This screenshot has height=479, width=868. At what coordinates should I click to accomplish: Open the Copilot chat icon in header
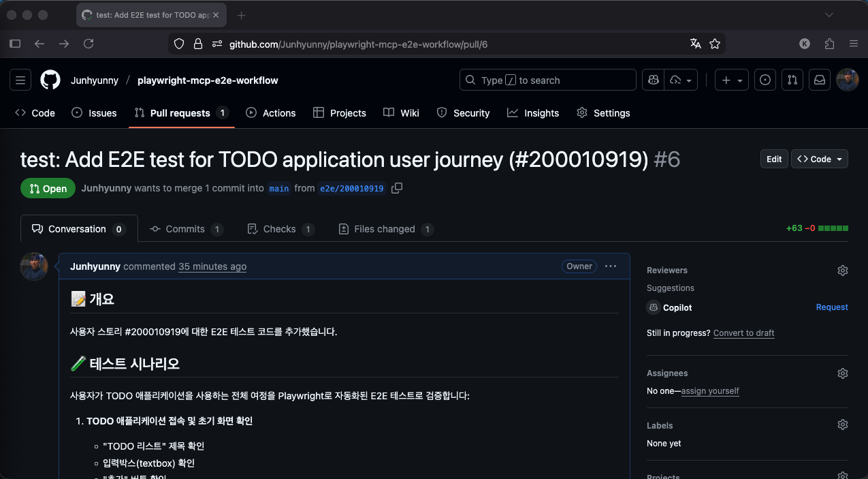(x=654, y=80)
